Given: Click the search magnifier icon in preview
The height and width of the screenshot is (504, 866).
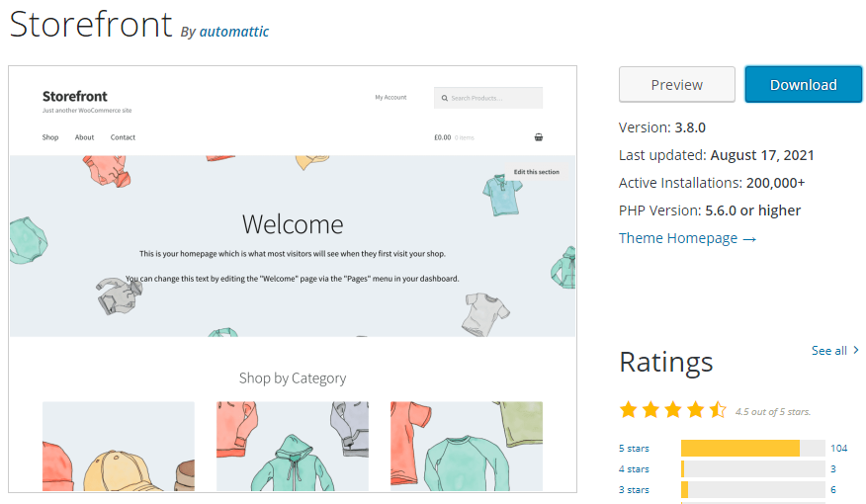Looking at the screenshot, I should point(444,98).
